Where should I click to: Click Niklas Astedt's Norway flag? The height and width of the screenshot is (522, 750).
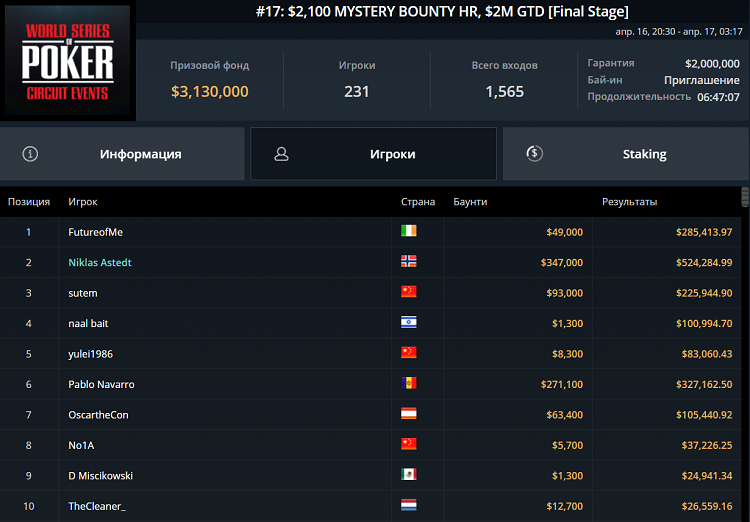[x=408, y=262]
